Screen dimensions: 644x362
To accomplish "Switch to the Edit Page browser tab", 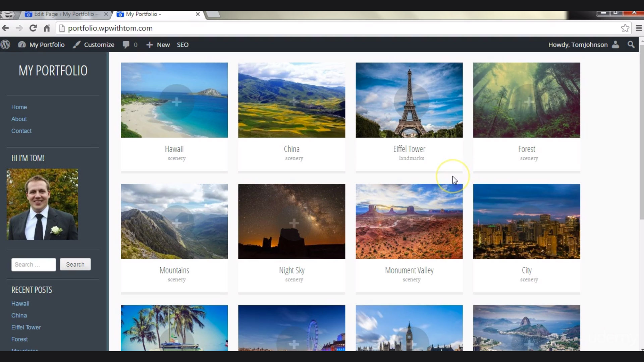I will point(64,14).
